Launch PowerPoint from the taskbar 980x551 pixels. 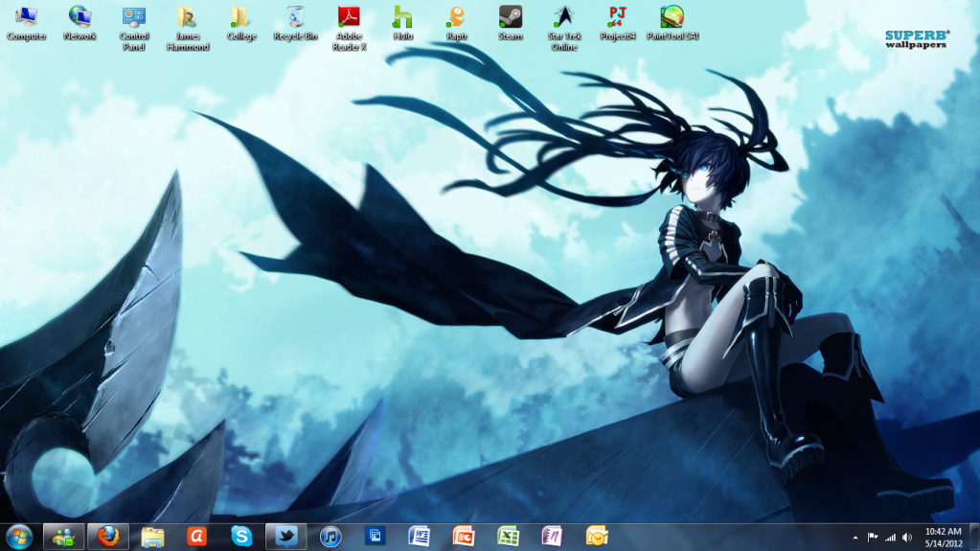(464, 537)
